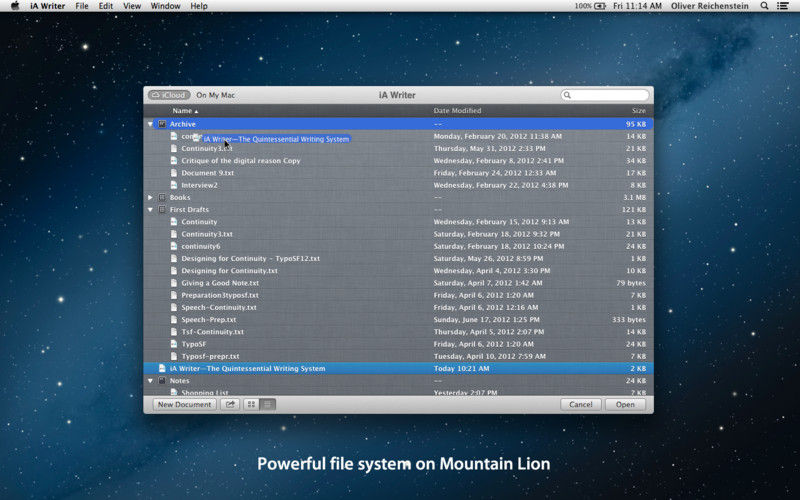This screenshot has height=500, width=800.
Task: Open the Window menu
Action: click(x=165, y=6)
